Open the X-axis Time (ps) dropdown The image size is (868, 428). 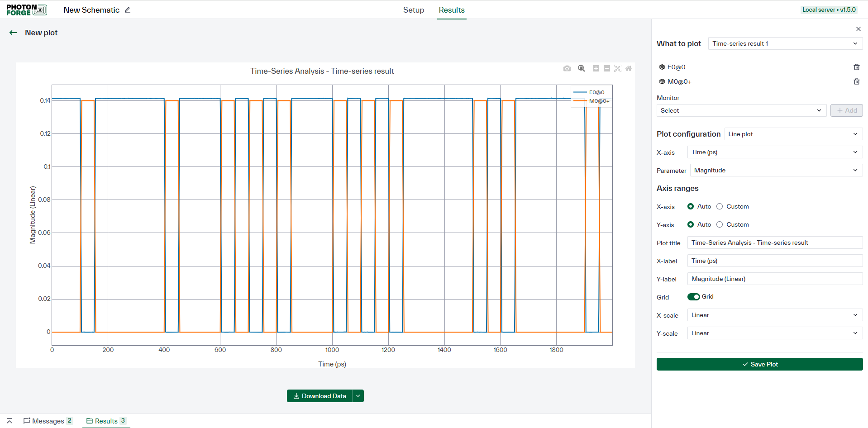click(775, 152)
